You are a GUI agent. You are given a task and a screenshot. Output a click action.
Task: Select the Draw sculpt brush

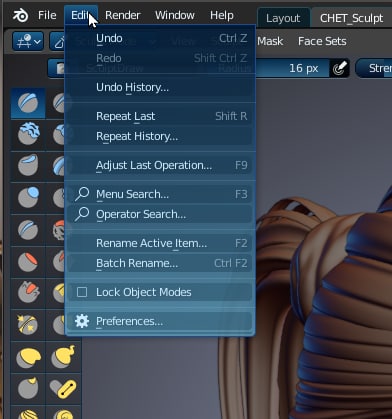28,103
